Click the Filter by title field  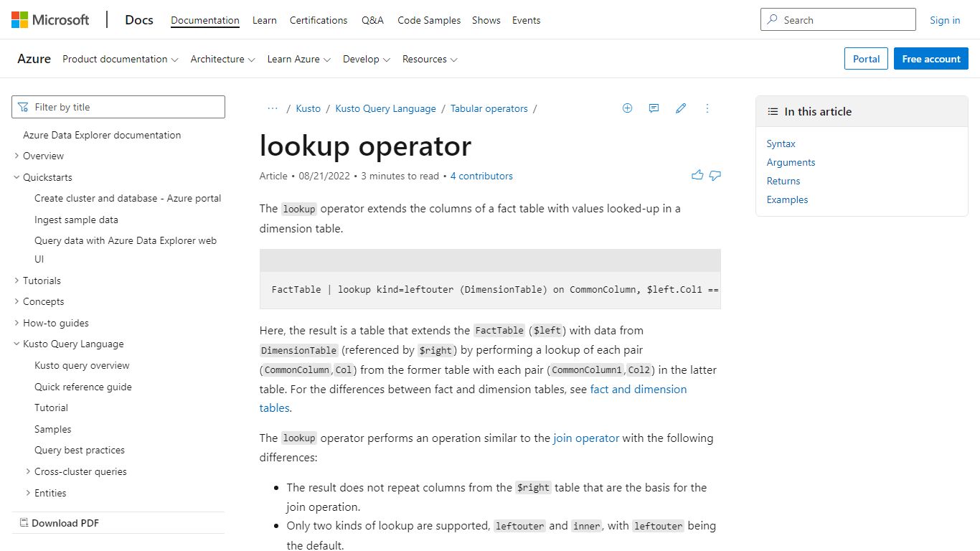[x=118, y=107]
